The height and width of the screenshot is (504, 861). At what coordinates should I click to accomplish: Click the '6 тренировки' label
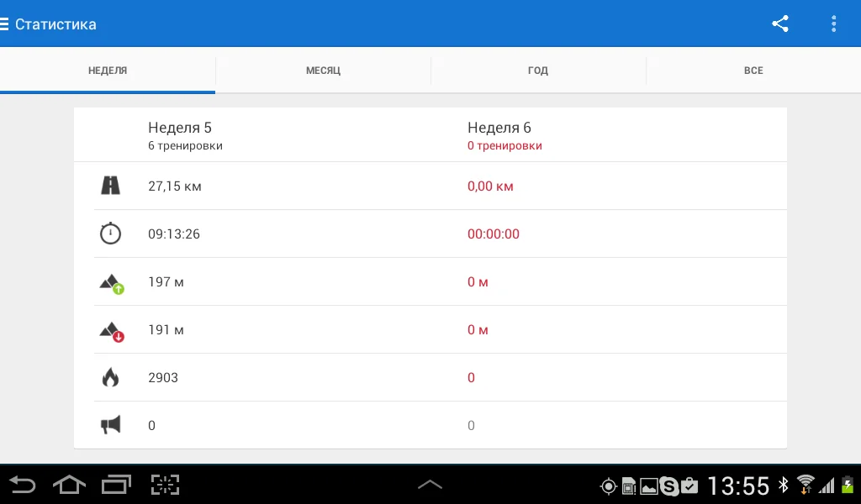coord(185,146)
